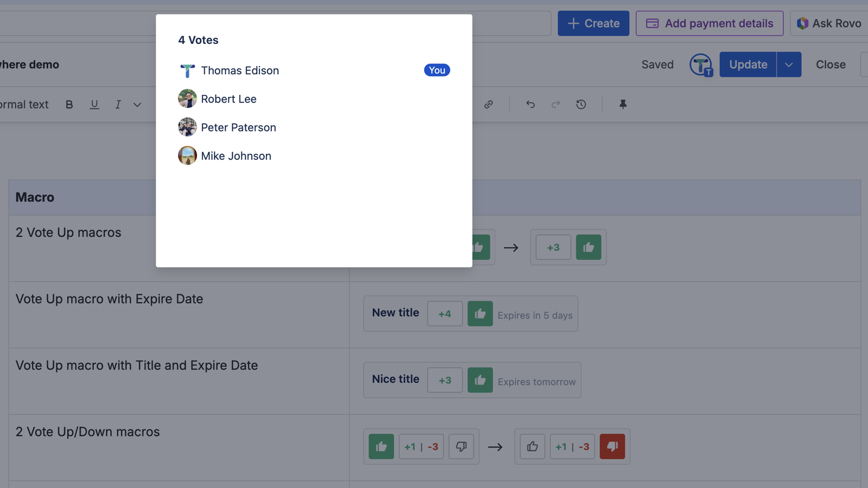
Task: Select Robert Lee in the votes list
Action: [228, 99]
